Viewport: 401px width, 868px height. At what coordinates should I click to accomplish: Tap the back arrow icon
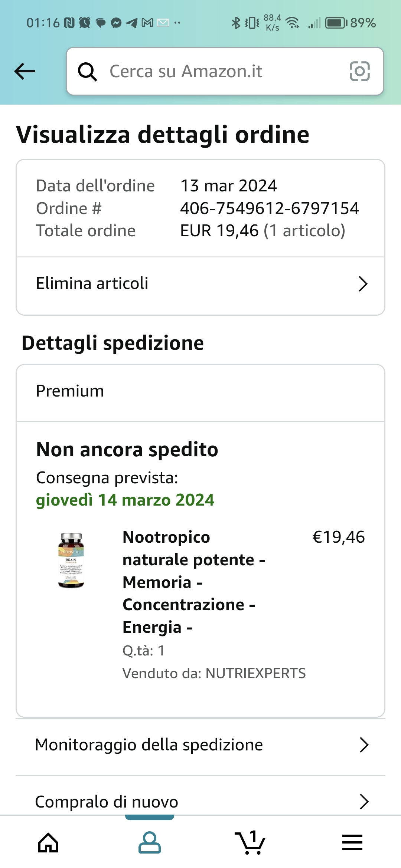25,71
